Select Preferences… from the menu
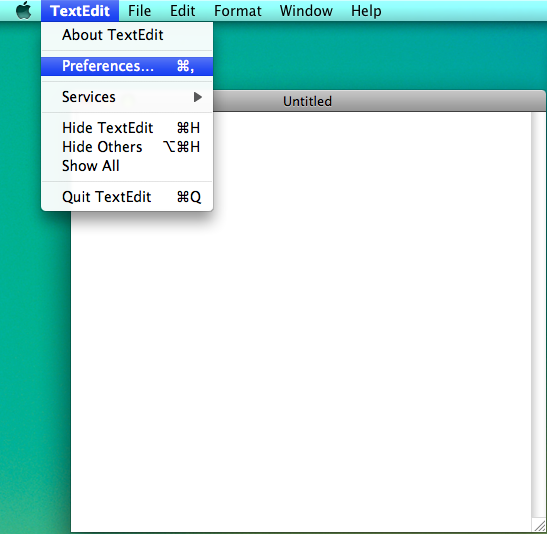 (x=127, y=66)
